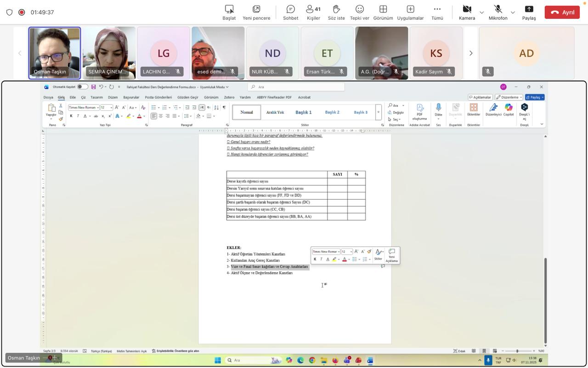Click the Word save icon
Image resolution: width=588 pixels, height=368 pixels.
93,87
